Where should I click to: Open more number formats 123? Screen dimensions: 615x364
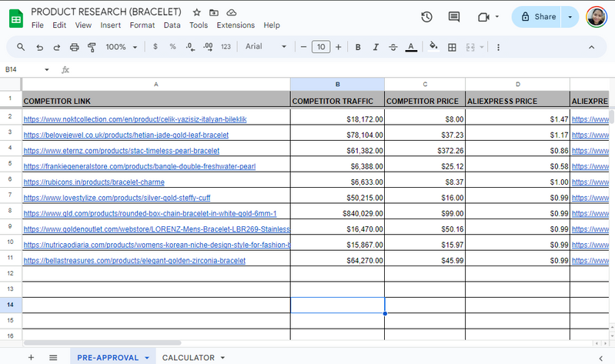(226, 47)
